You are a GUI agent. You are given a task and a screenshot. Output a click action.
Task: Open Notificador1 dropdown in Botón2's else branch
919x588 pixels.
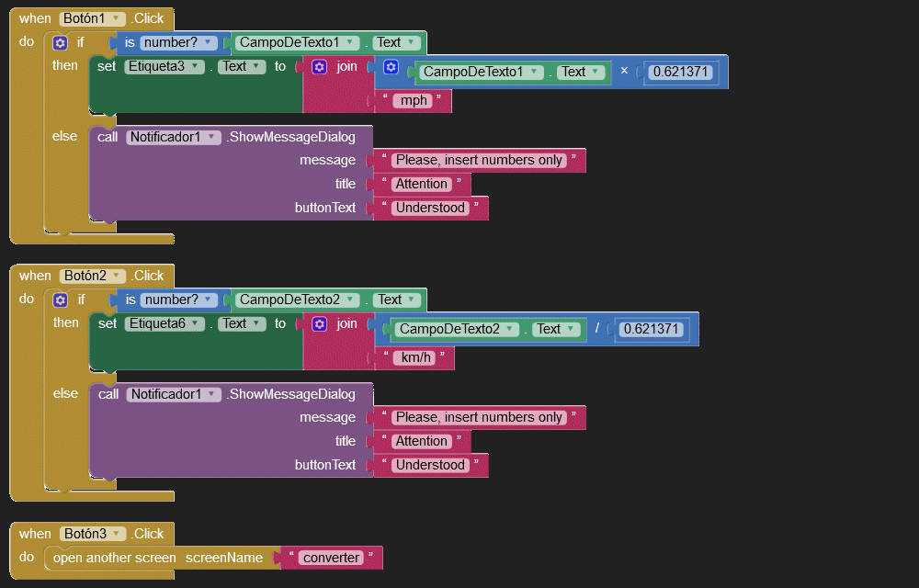pyautogui.click(x=212, y=394)
